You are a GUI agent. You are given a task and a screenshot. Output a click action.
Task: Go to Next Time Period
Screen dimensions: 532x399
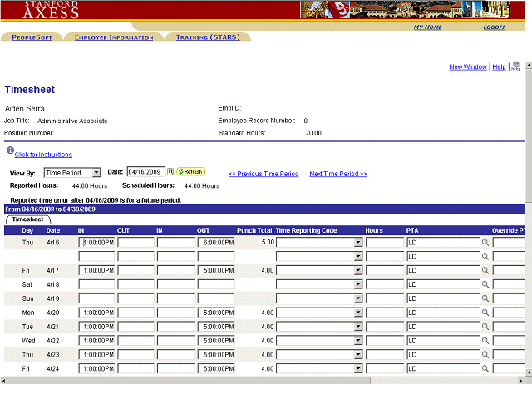(337, 174)
